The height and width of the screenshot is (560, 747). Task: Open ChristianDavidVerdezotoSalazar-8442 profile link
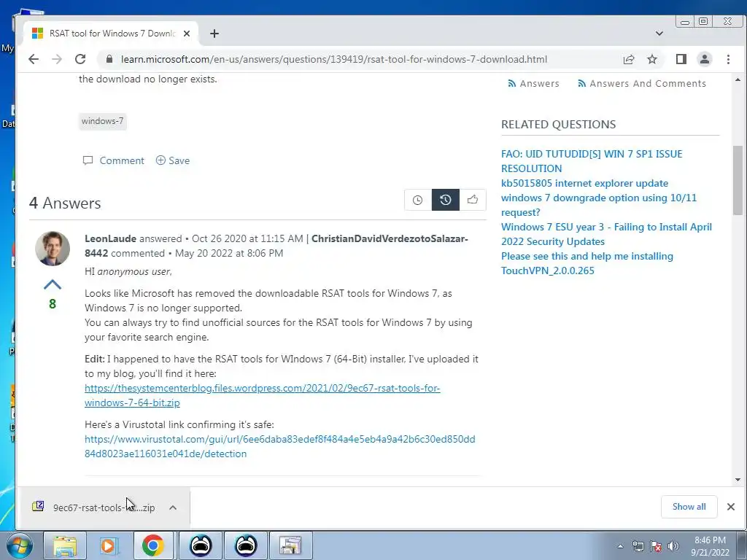pos(276,246)
